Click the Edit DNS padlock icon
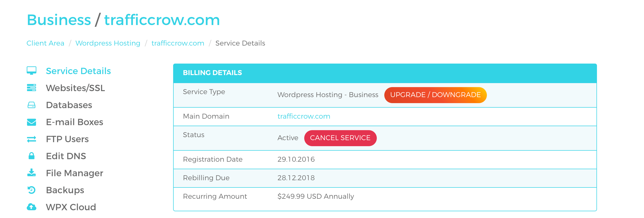 coord(32,156)
